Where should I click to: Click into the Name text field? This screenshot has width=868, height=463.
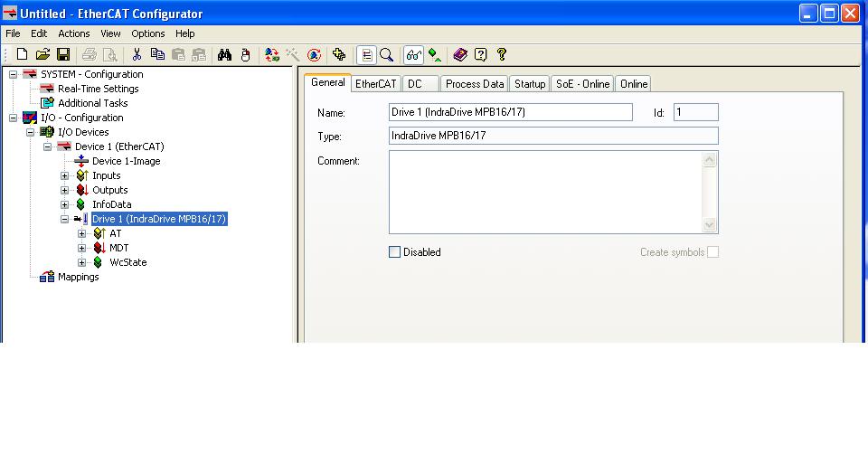[510, 112]
